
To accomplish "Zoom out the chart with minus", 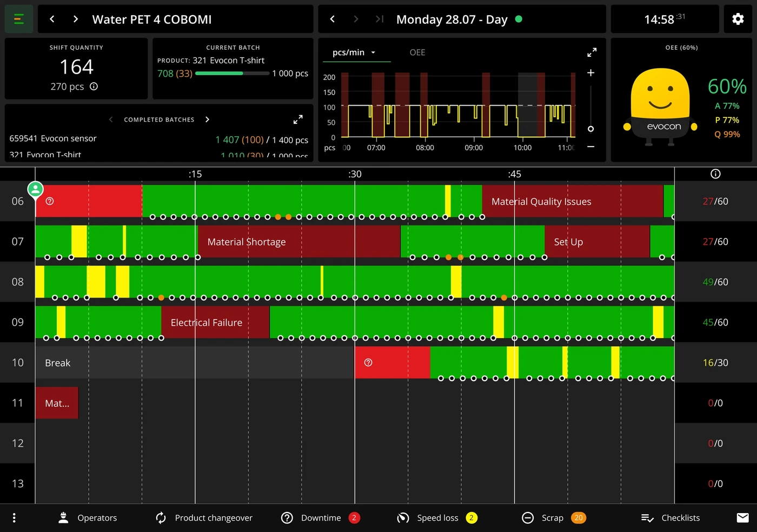I will click(x=591, y=147).
